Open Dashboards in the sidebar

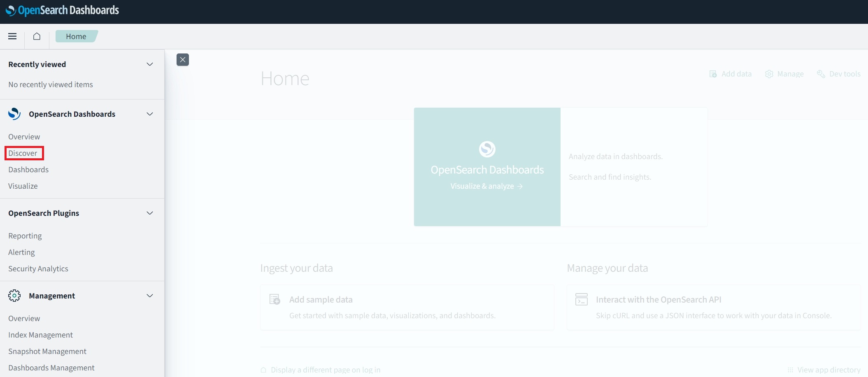[x=28, y=169]
